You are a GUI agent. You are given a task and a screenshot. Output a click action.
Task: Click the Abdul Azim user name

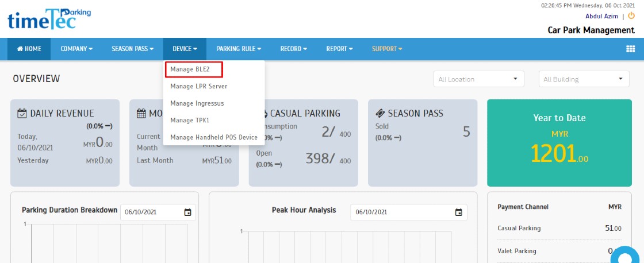coord(602,17)
